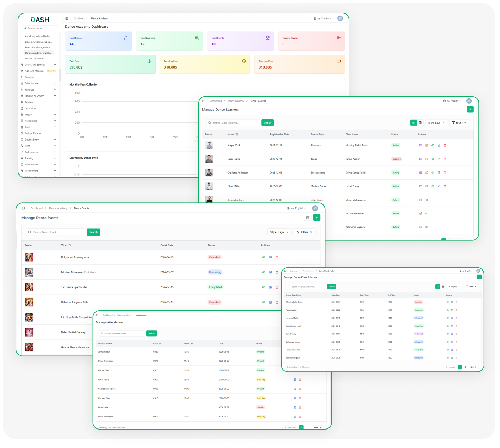Screen dimensions: 500x448
Task: View Ballroom Elegance Gala event eye icon
Action: coord(263,302)
